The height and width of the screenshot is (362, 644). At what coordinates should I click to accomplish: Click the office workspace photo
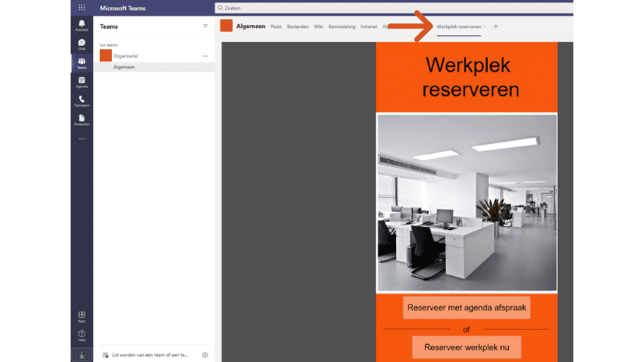(467, 203)
